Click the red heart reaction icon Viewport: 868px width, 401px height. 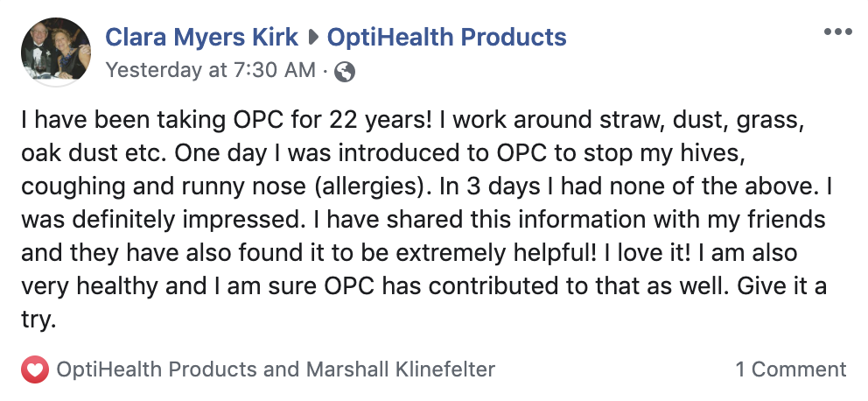point(35,369)
